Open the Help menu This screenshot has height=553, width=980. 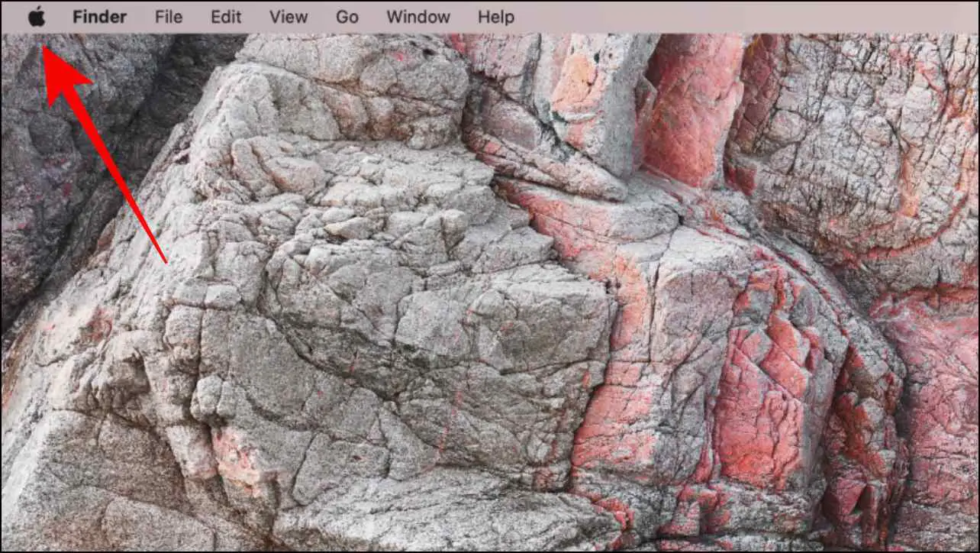(496, 17)
